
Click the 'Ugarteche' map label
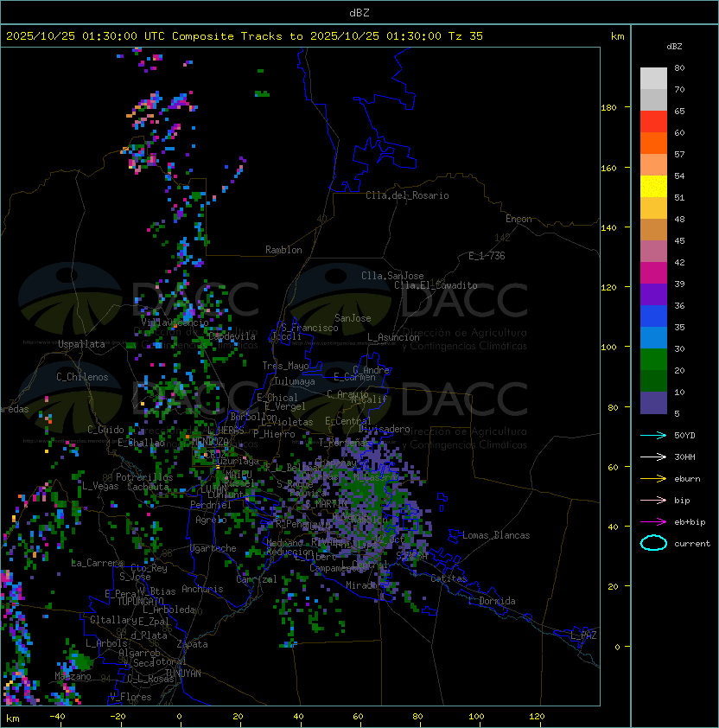pyautogui.click(x=213, y=548)
